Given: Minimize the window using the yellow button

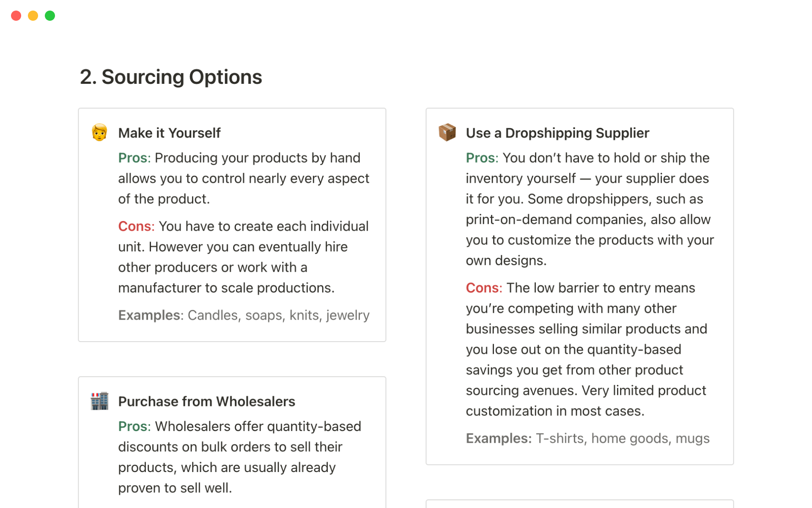Looking at the screenshot, I should click(x=33, y=16).
